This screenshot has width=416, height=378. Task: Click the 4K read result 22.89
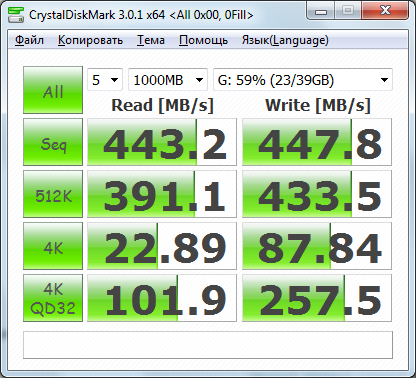tap(162, 246)
